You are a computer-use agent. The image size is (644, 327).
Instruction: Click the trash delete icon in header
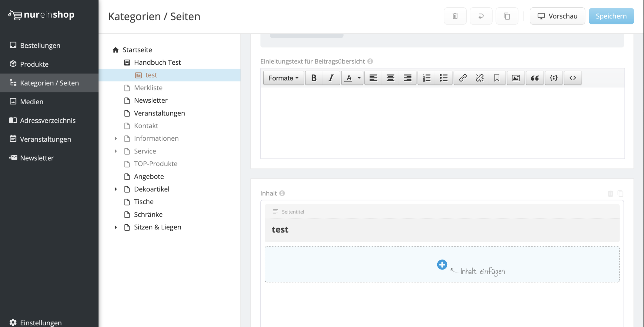coord(455,16)
